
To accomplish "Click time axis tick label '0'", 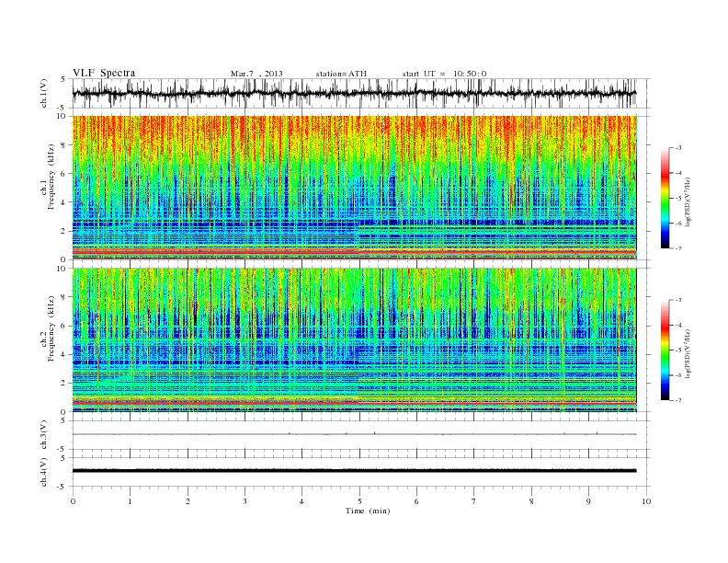I will (x=73, y=501).
